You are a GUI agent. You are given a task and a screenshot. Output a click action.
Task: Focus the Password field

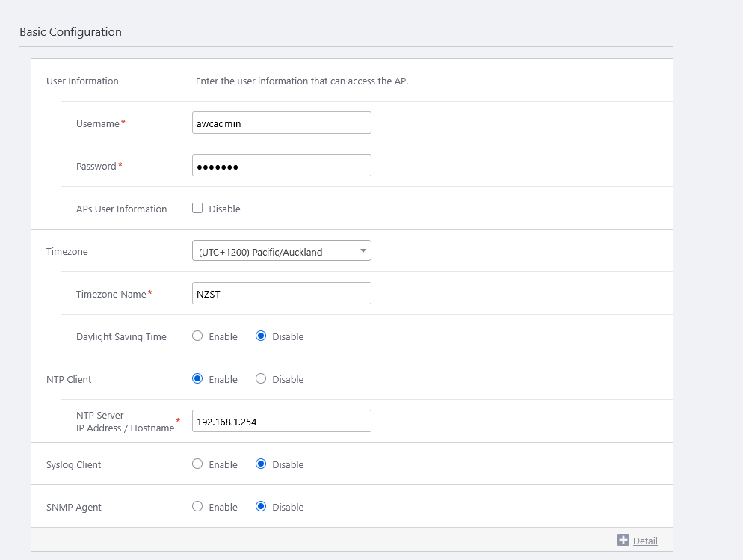pos(281,166)
